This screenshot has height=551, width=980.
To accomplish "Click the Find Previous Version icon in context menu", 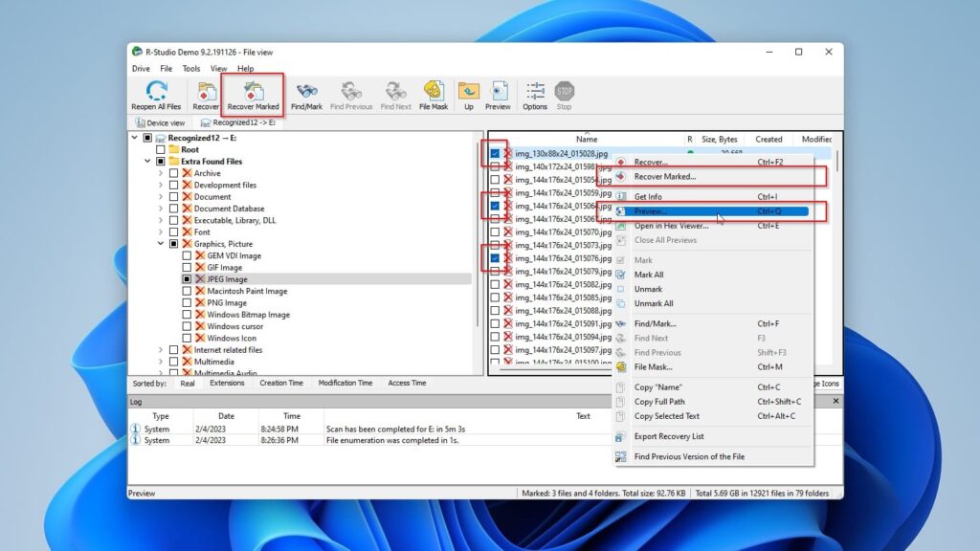I will tap(620, 456).
